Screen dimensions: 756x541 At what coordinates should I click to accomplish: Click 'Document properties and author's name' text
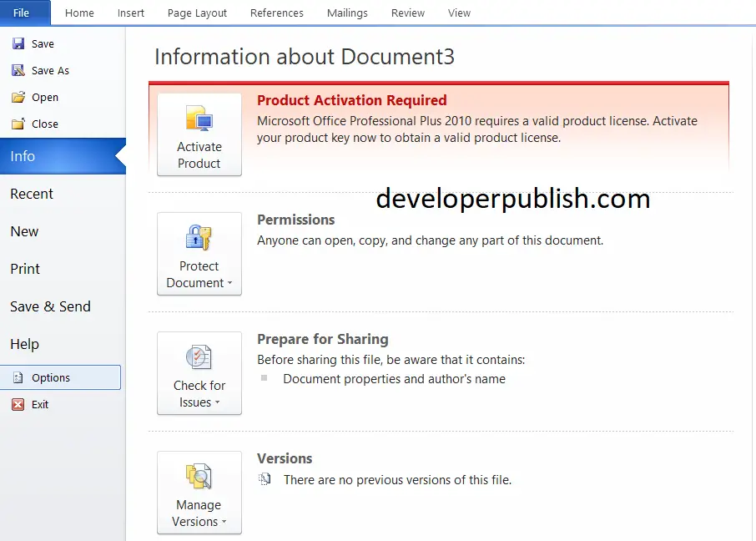click(x=395, y=379)
